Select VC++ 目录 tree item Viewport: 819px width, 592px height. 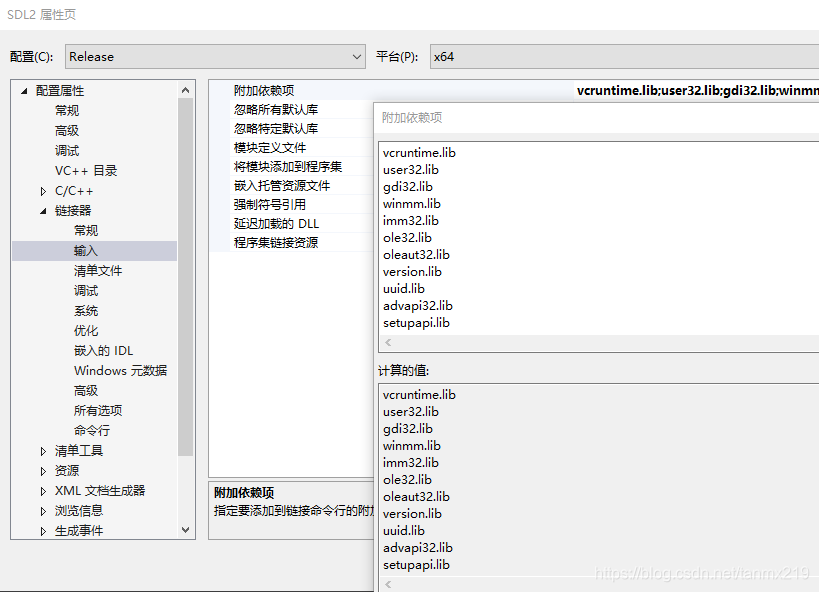pos(86,171)
